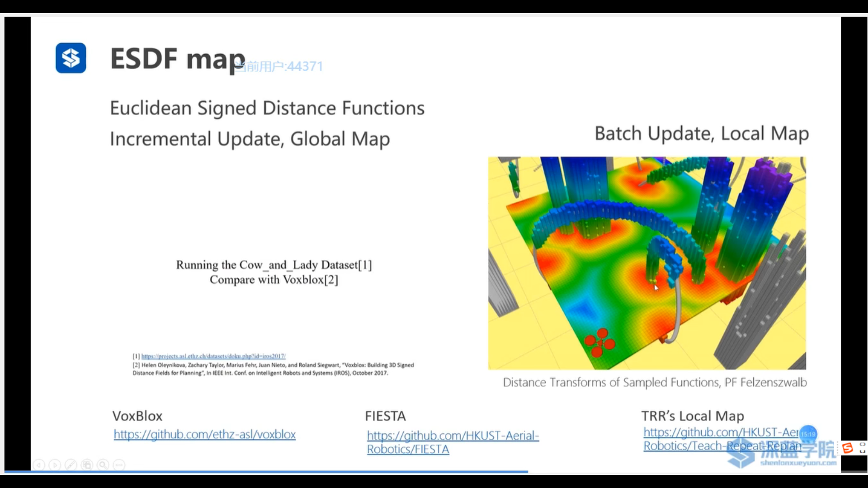
Task: Click the shenlanxueyuan.com watermark logo
Action: coord(798,462)
